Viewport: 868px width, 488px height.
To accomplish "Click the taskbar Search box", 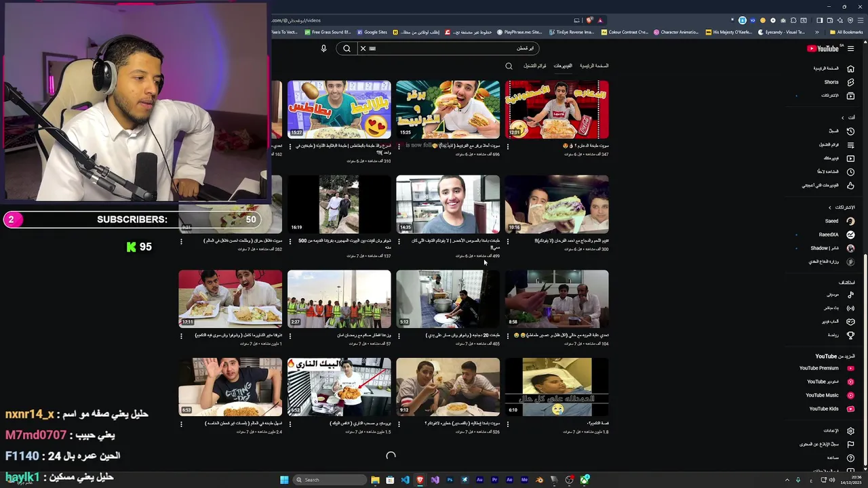I will [328, 480].
